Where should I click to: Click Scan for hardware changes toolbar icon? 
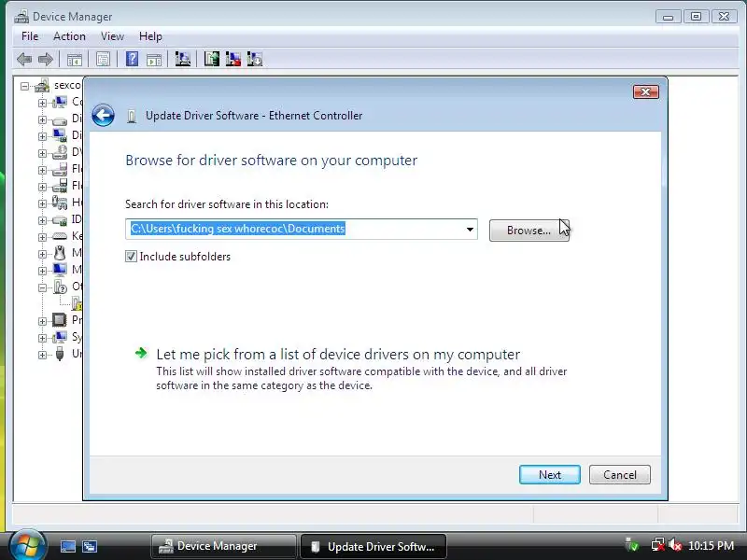[x=182, y=59]
